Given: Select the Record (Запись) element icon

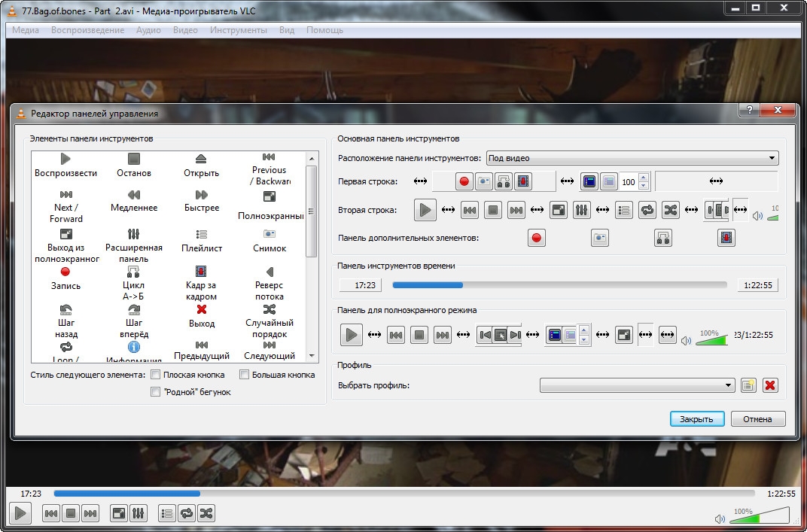Looking at the screenshot, I should 65,272.
